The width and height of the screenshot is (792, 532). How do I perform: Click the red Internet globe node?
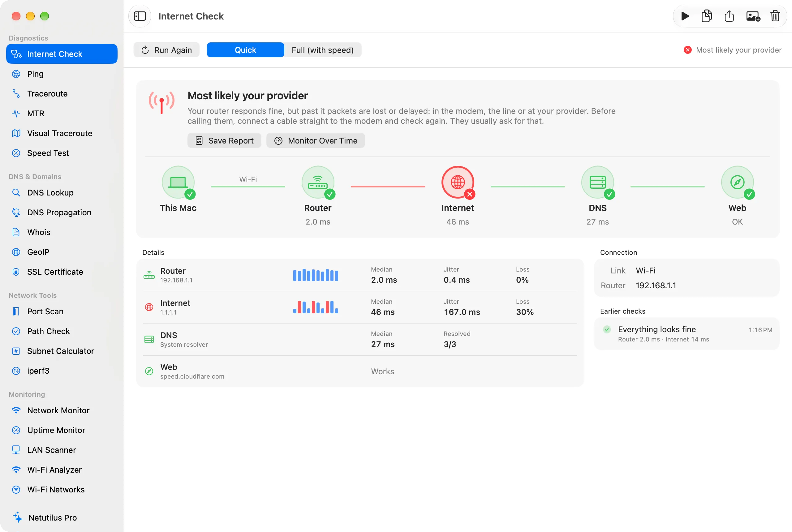[x=458, y=182]
